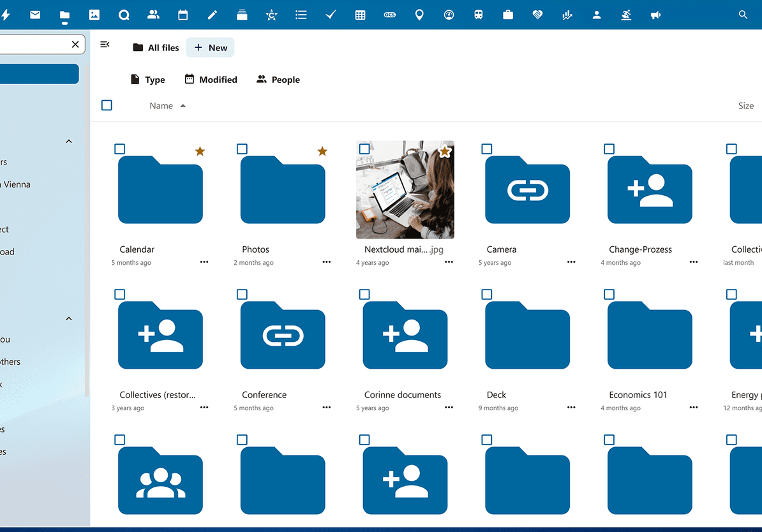Check the Corinne documents folder checkbox
The image size is (762, 532).
(364, 294)
